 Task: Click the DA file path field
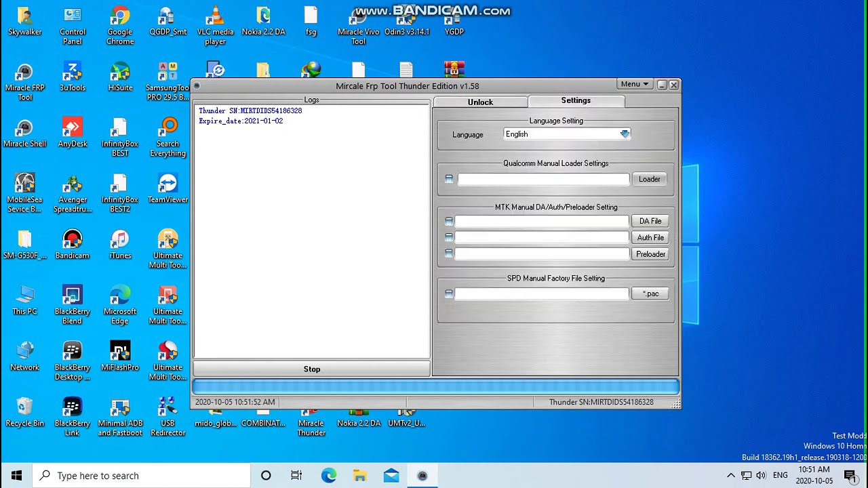(x=542, y=221)
